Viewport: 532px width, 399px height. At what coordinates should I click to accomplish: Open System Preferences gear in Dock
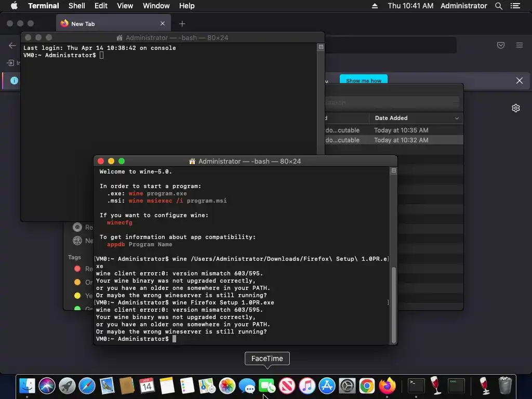tap(347, 386)
